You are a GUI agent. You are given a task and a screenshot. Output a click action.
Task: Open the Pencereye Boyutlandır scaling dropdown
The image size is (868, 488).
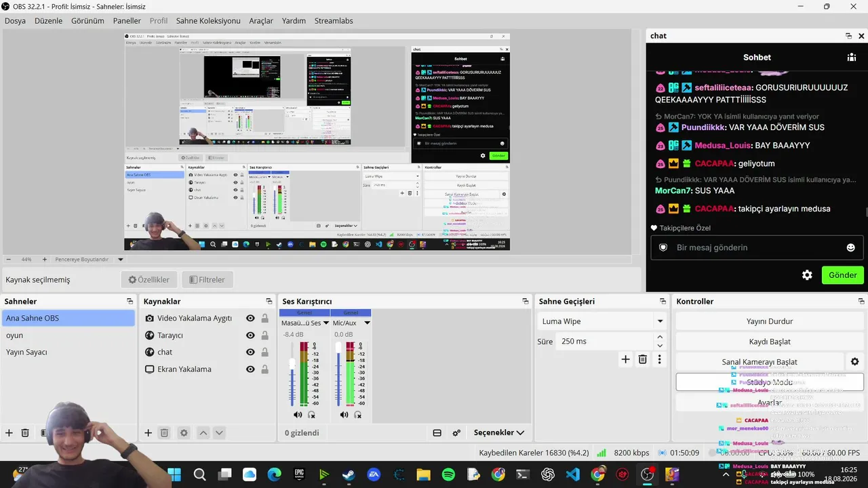tap(121, 260)
